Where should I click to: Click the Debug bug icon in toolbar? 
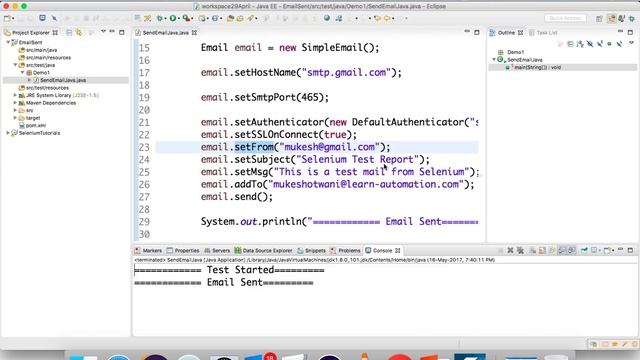(x=160, y=18)
